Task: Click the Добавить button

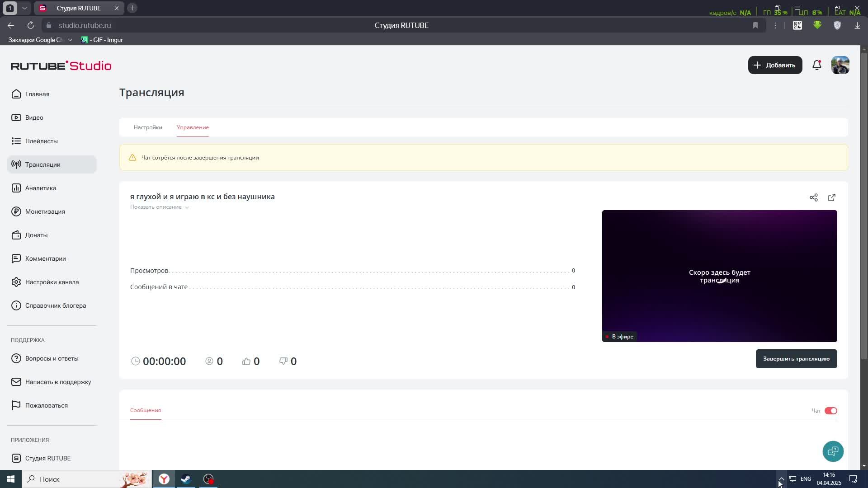Action: coord(775,65)
